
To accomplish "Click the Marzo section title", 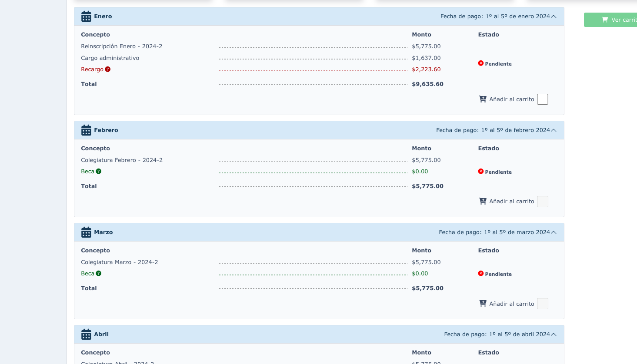I will click(x=103, y=232).
